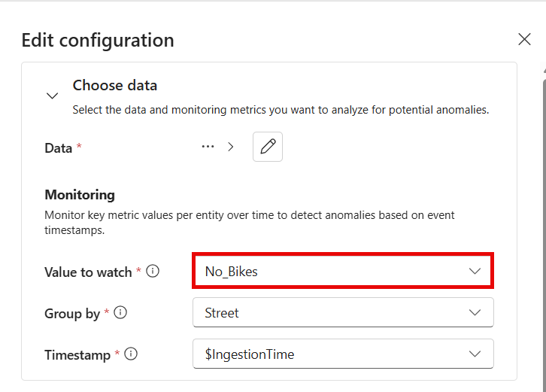Click the Data breadcrumb right arrow
The height and width of the screenshot is (392, 546).
point(231,147)
